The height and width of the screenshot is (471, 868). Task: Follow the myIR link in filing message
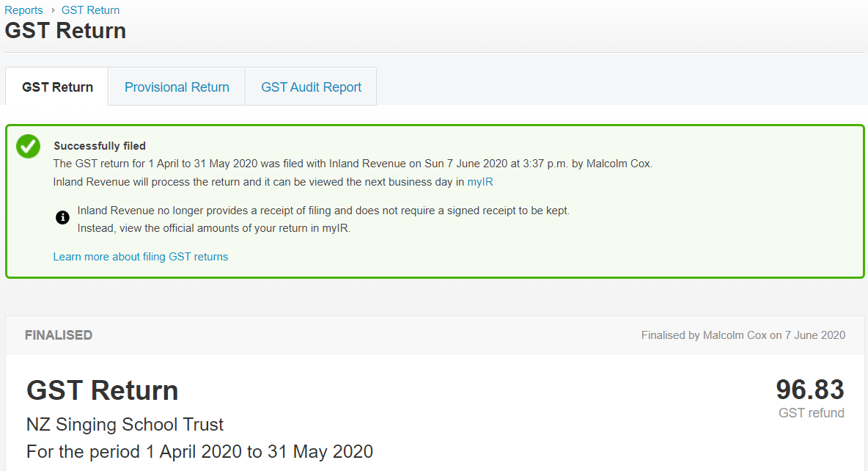(480, 181)
